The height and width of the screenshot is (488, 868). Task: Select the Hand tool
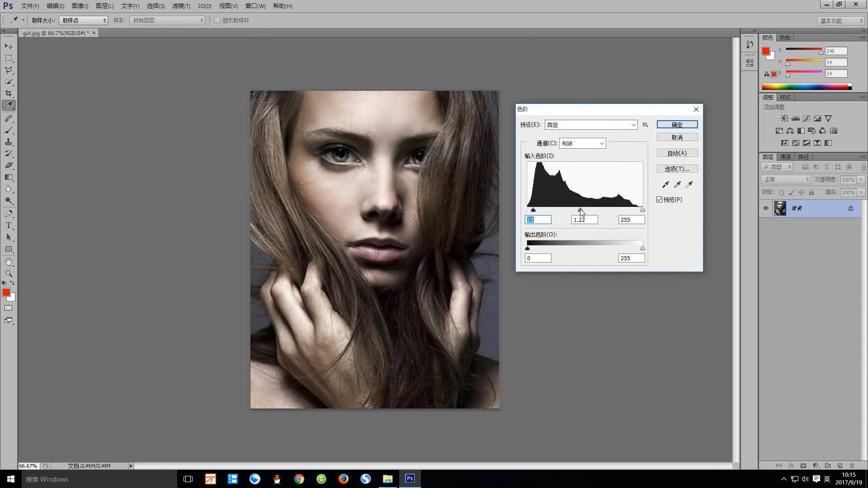[9, 262]
